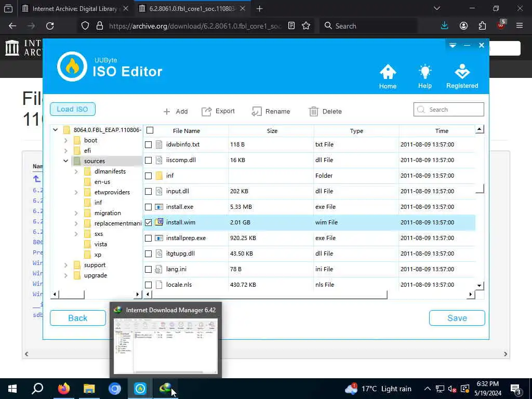The height and width of the screenshot is (399, 532).
Task: Open Windows Start menu
Action: [12, 389]
